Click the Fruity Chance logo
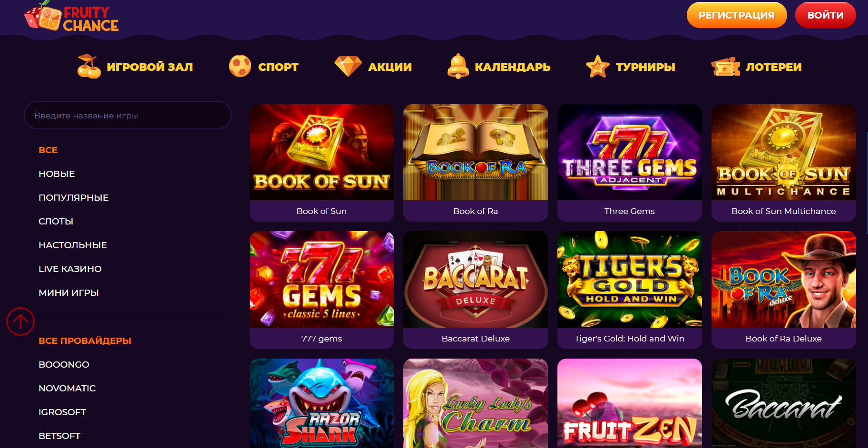The width and height of the screenshot is (868, 448). (x=71, y=17)
